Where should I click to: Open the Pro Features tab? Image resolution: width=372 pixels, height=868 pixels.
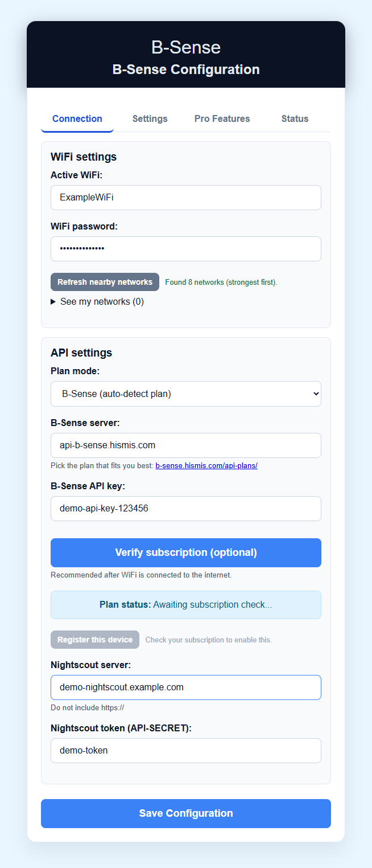(222, 118)
